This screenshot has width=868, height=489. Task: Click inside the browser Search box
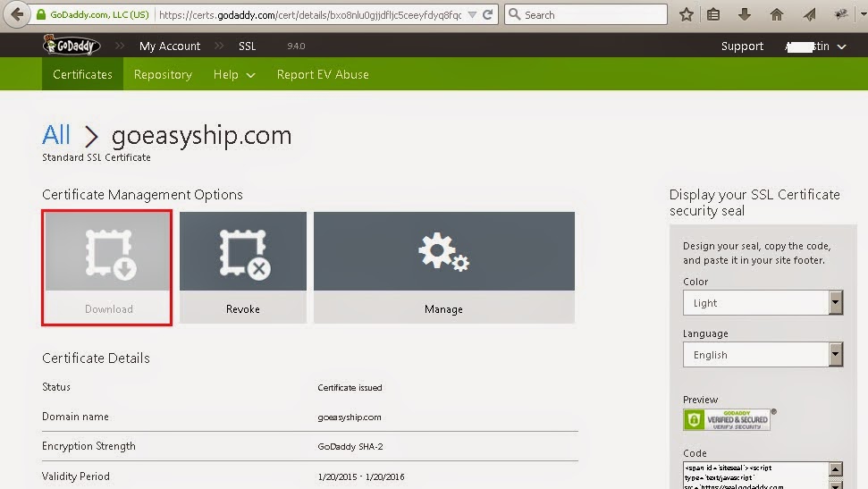pos(586,15)
